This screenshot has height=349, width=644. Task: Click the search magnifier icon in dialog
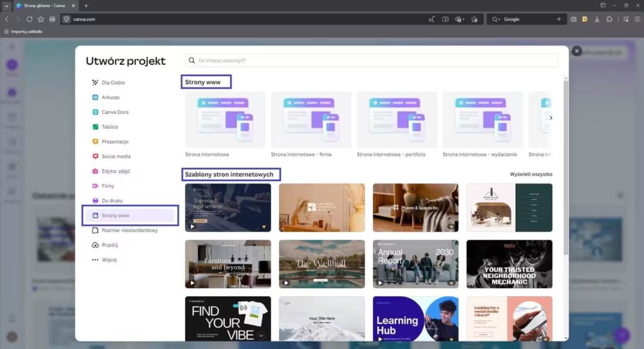point(192,60)
